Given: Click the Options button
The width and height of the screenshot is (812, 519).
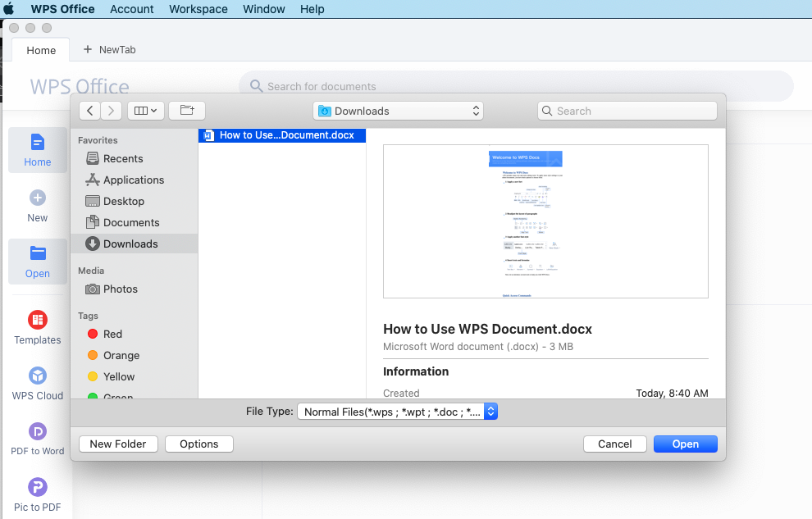Looking at the screenshot, I should click(199, 444).
